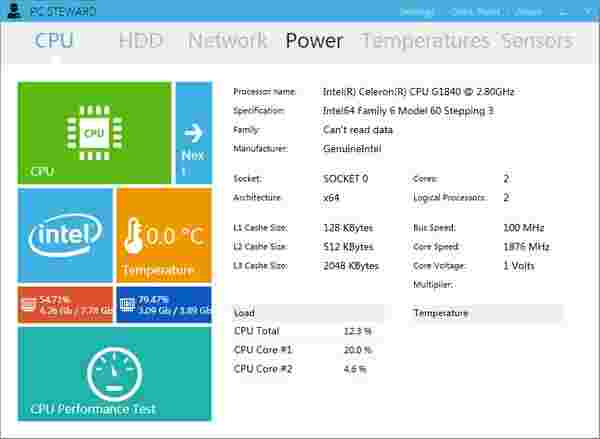Click the thermometer Temperature tile
Image resolution: width=600 pixels, height=439 pixels.
point(164,235)
